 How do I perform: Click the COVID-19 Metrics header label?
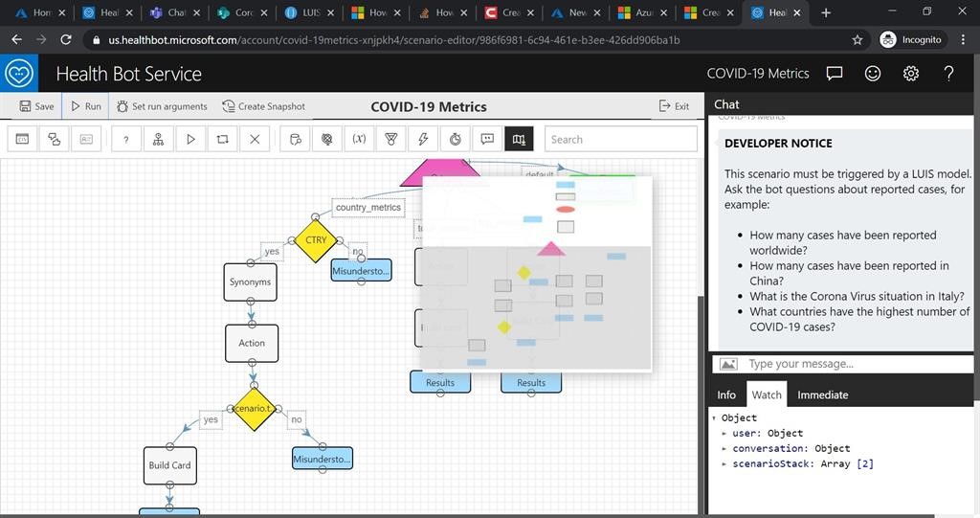click(x=758, y=73)
